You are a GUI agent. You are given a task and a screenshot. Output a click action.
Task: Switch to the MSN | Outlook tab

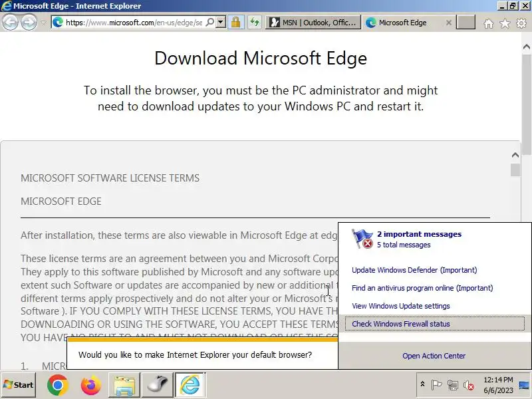coord(313,23)
